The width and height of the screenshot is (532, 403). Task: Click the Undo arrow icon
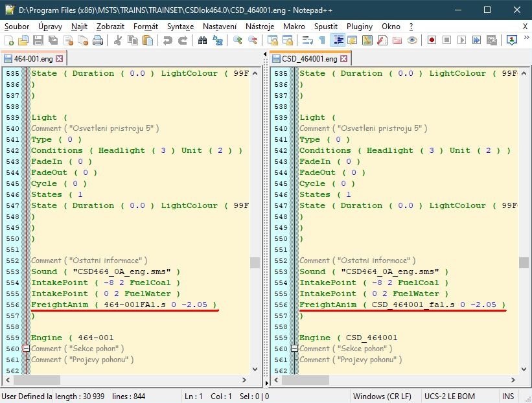pyautogui.click(x=168, y=40)
